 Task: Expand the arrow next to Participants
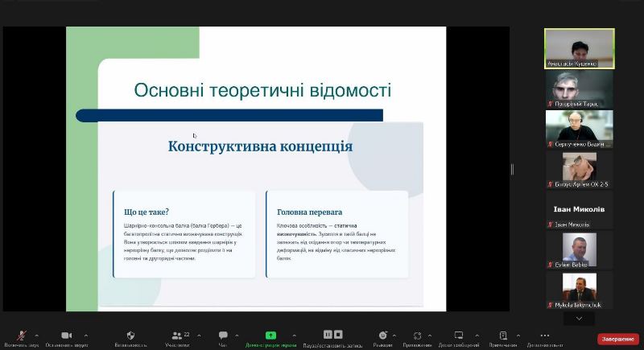pyautogui.click(x=198, y=336)
